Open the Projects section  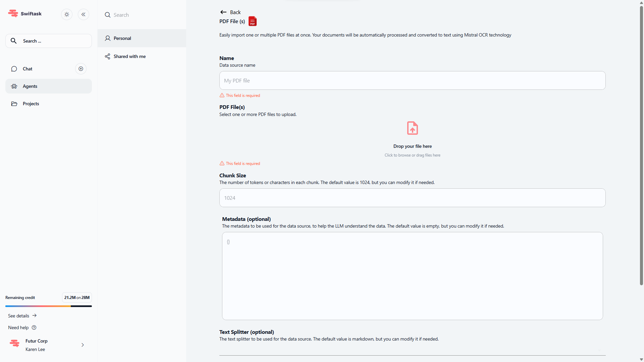[x=31, y=104]
